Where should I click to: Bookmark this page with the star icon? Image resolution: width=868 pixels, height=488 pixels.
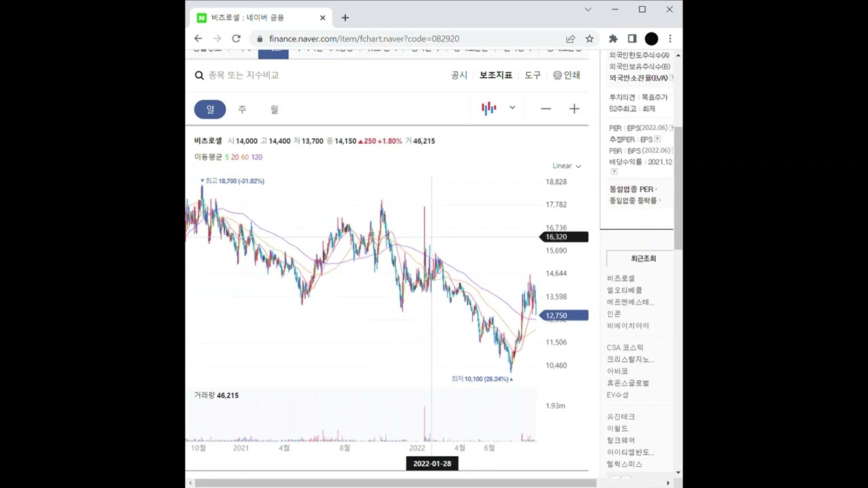click(x=589, y=39)
